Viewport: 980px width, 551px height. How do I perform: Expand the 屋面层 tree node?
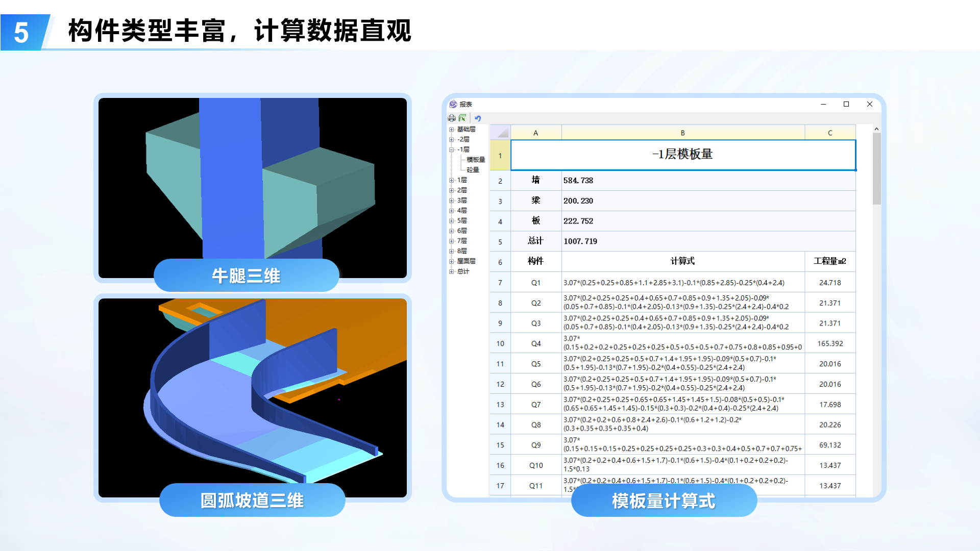point(451,261)
